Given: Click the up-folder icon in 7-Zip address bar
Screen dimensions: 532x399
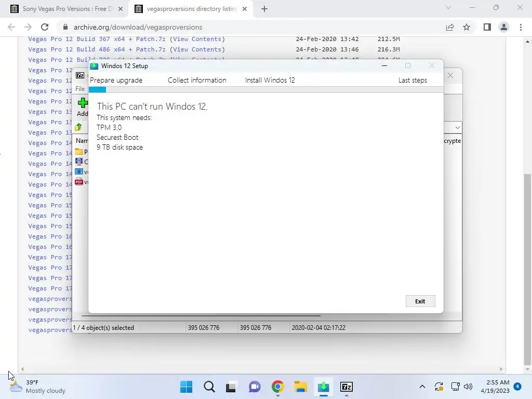Looking at the screenshot, I should pyautogui.click(x=78, y=127).
